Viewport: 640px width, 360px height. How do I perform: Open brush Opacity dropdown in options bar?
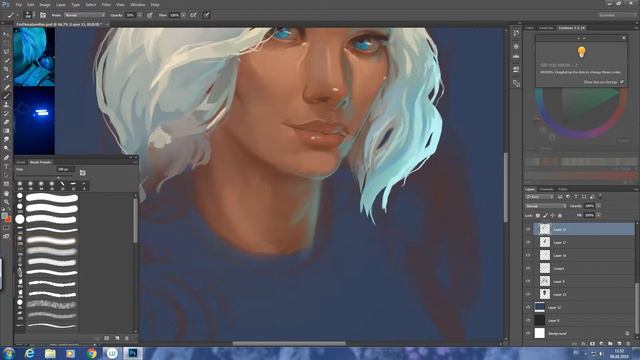[x=140, y=15]
